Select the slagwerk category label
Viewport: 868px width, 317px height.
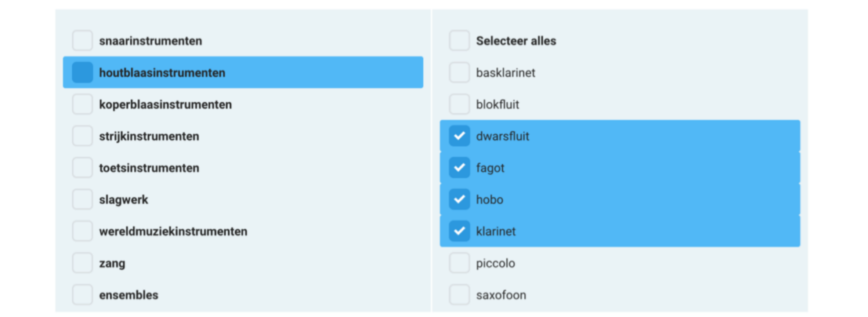(123, 200)
